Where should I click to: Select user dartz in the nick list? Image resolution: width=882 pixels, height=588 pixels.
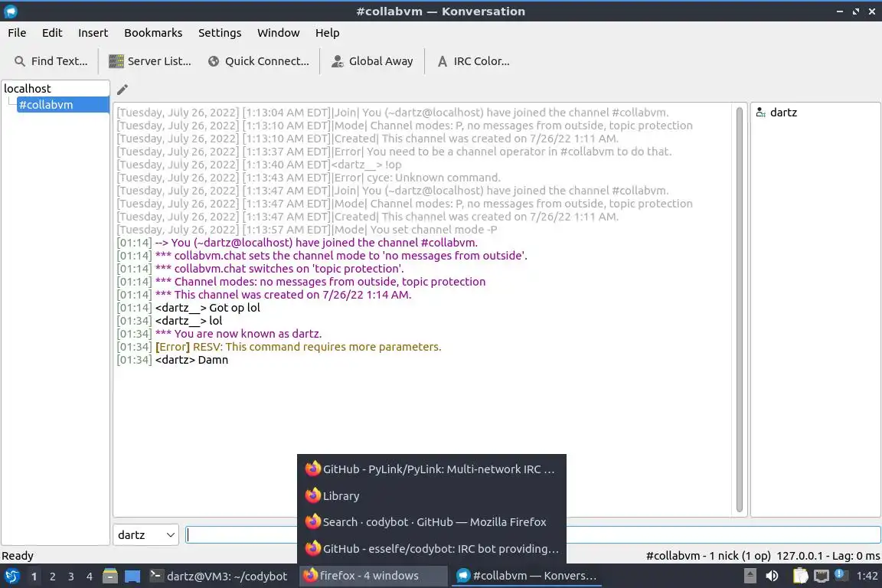pos(783,113)
